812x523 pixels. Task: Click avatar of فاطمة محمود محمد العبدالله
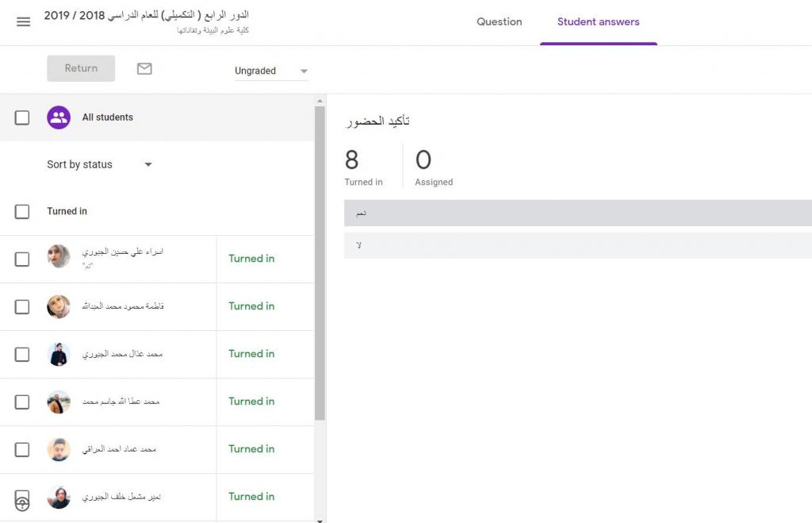[59, 306]
